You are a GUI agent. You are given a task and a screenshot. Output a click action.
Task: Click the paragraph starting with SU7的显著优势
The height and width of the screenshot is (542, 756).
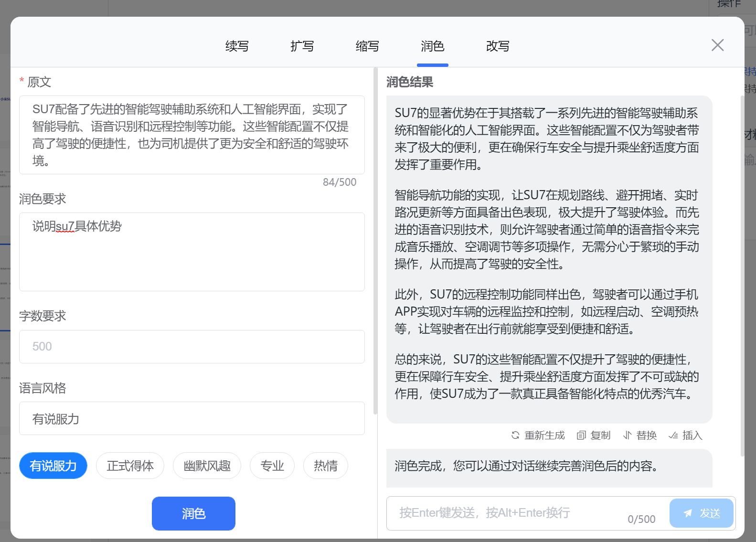pos(546,138)
